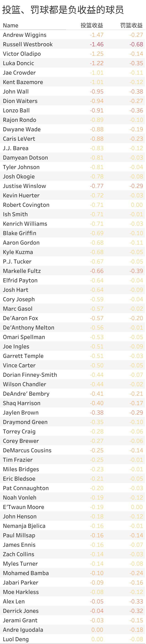Select Russell Westbrook's name cell

[x=28, y=45]
